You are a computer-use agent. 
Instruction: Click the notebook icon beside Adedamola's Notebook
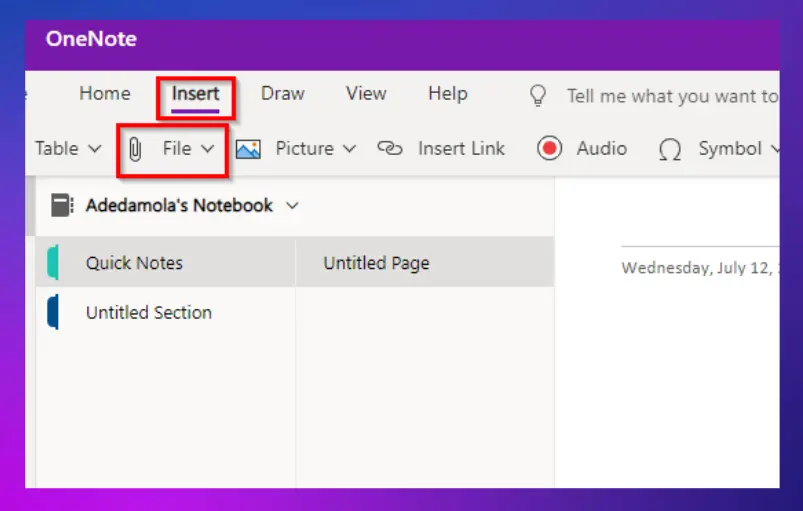point(62,205)
